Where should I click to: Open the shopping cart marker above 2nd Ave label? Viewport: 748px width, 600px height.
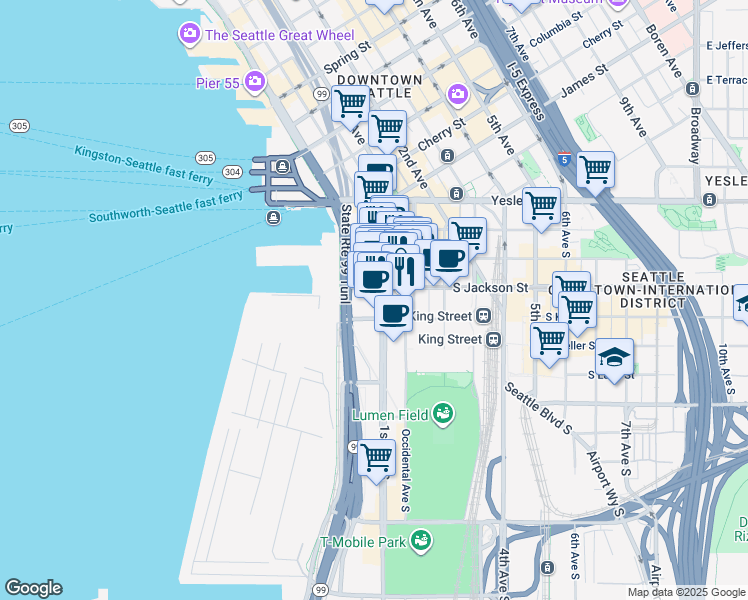point(388,132)
